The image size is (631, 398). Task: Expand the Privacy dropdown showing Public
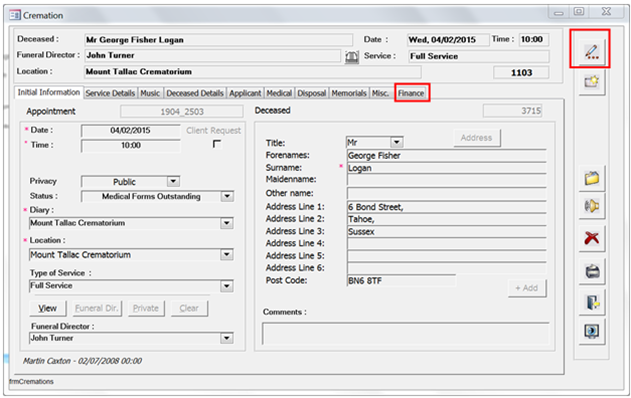pos(173,181)
